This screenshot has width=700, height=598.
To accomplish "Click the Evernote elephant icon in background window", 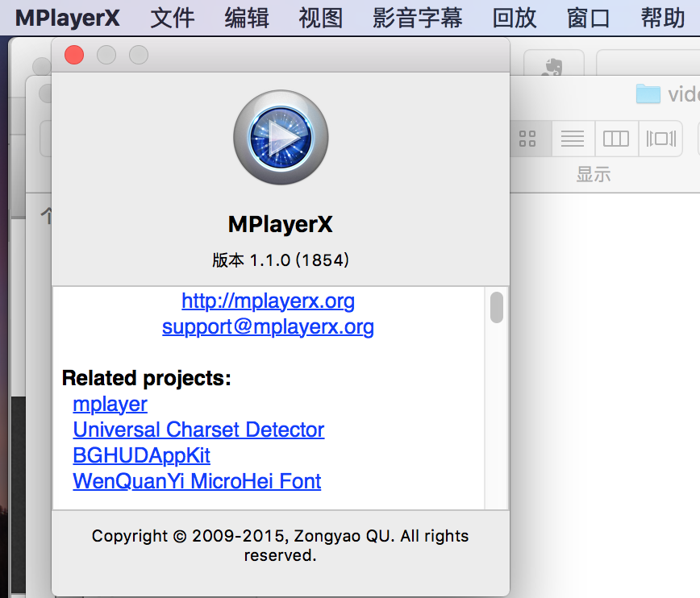I will pos(552,67).
